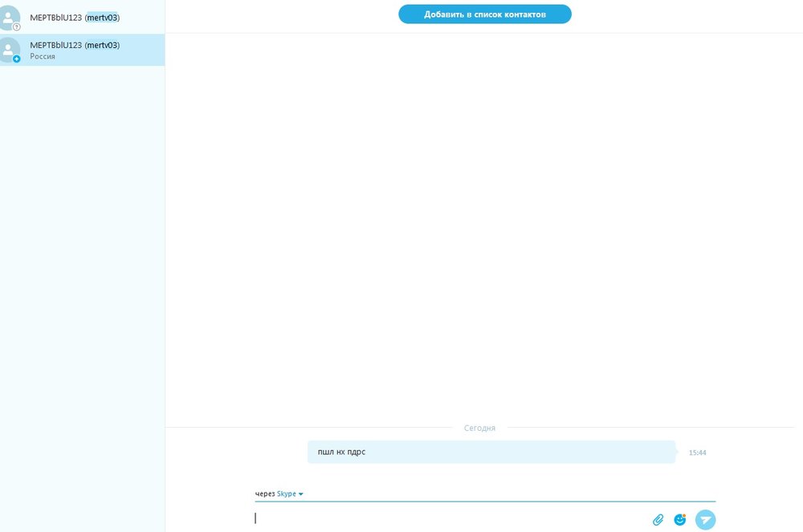Click the 15:44 message timestamp
Viewport: 803px width, 532px height.
697,453
